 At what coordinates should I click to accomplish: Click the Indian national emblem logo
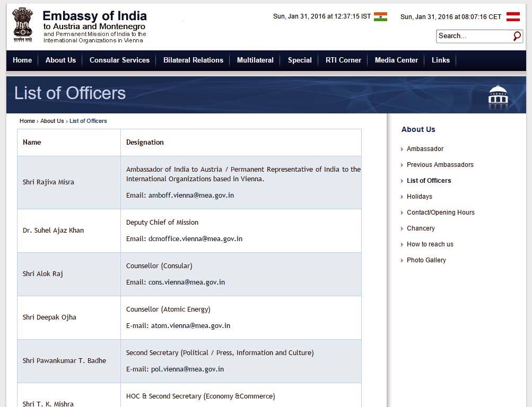(22, 24)
